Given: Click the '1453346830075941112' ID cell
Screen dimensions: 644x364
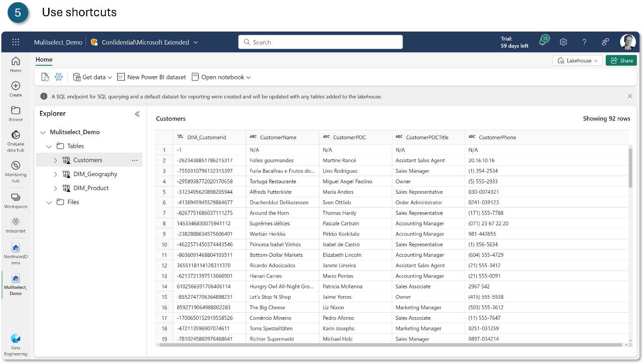Looking at the screenshot, I should click(x=209, y=223).
